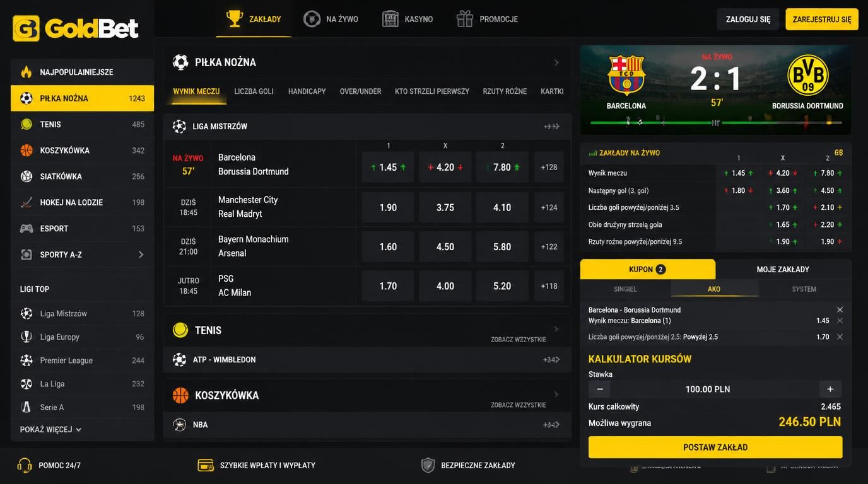Select the Hokej na lodzie icon
Screen dimensions: 868x484
tap(26, 202)
